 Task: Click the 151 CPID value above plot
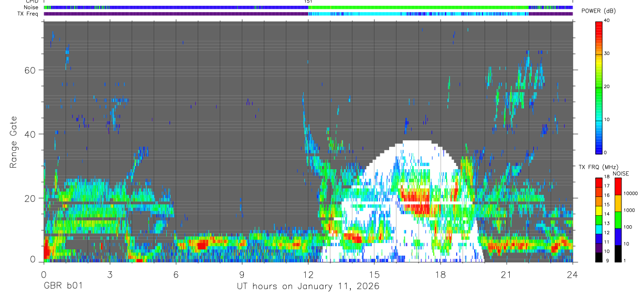[308, 2]
